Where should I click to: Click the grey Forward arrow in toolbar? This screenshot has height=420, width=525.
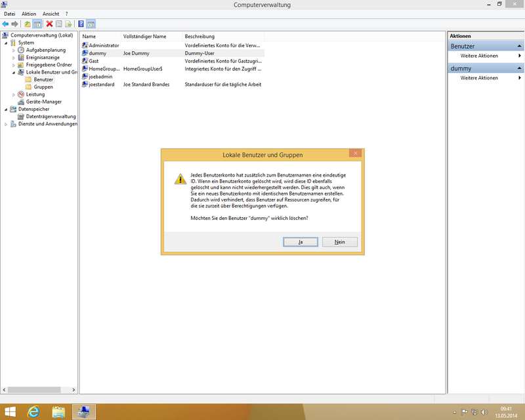click(x=14, y=24)
